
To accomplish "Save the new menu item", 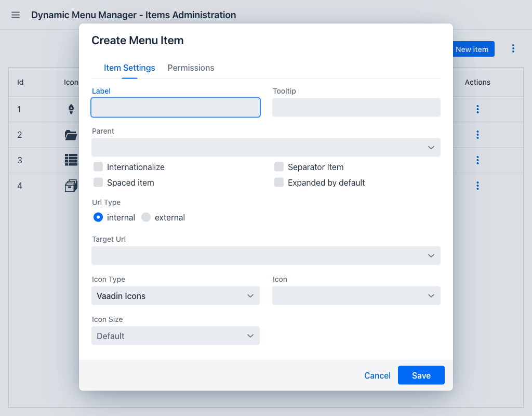I will 421,375.
